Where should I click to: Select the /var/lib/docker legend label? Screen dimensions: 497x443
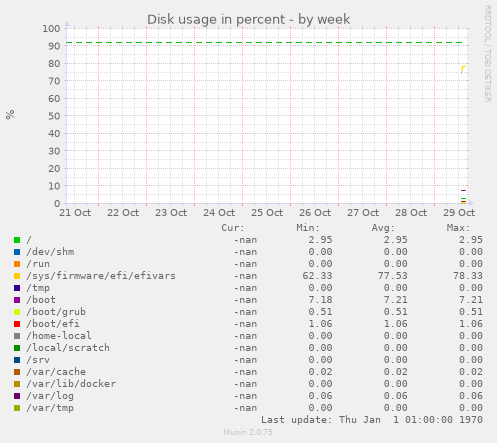click(71, 384)
